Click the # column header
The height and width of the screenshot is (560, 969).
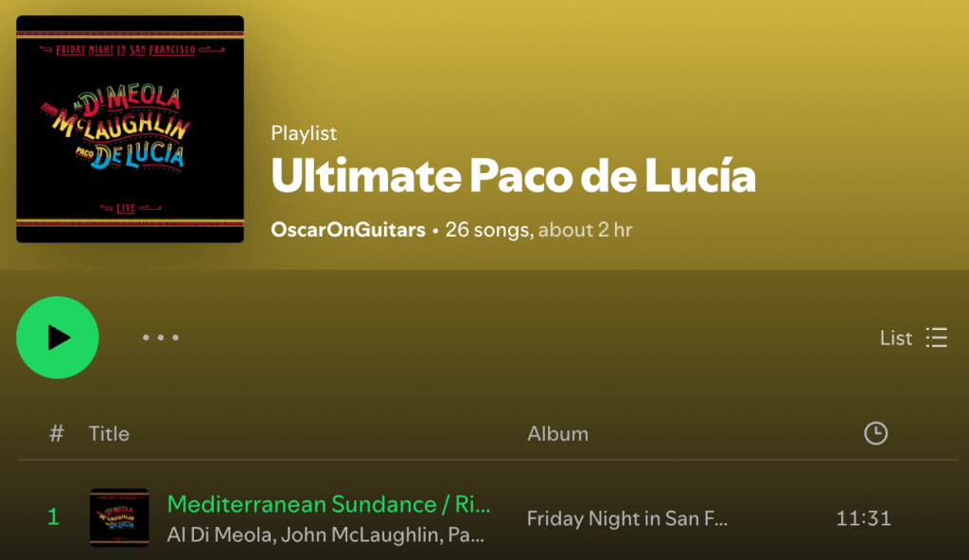[x=56, y=433]
